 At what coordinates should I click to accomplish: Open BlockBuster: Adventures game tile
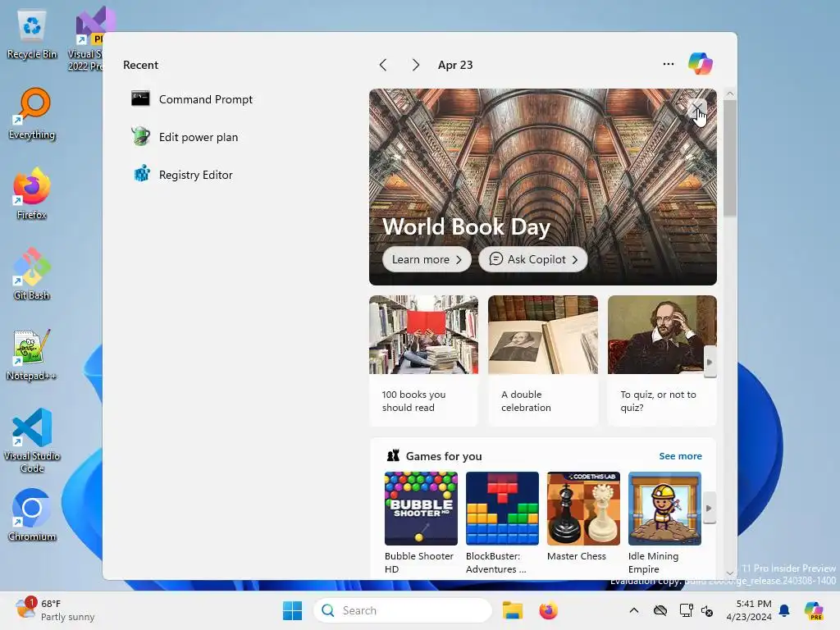click(x=502, y=523)
